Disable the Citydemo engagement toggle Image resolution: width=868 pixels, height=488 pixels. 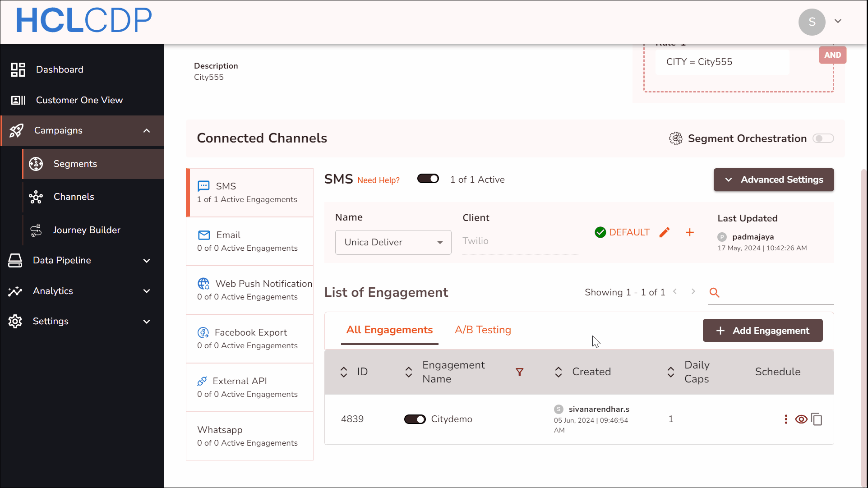pyautogui.click(x=415, y=419)
